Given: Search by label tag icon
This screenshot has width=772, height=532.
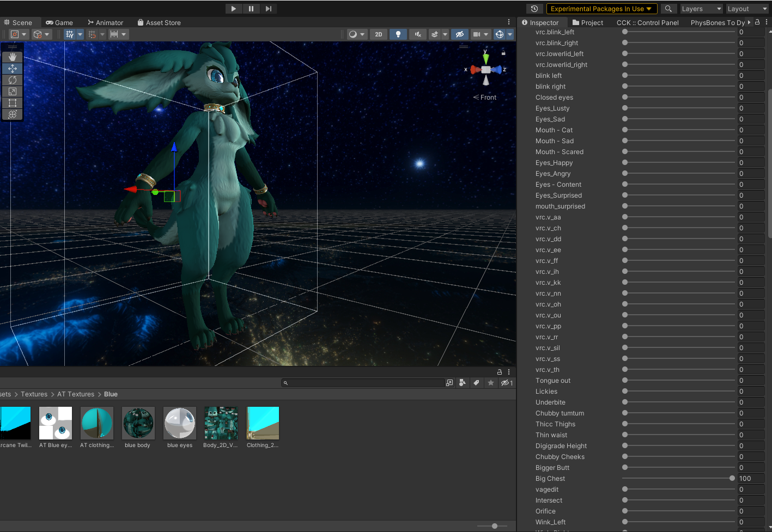Looking at the screenshot, I should (x=477, y=383).
